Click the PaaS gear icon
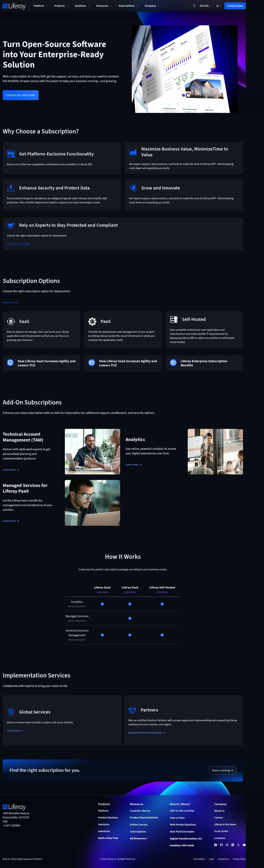Image resolution: width=264 pixels, height=868 pixels. click(x=92, y=321)
